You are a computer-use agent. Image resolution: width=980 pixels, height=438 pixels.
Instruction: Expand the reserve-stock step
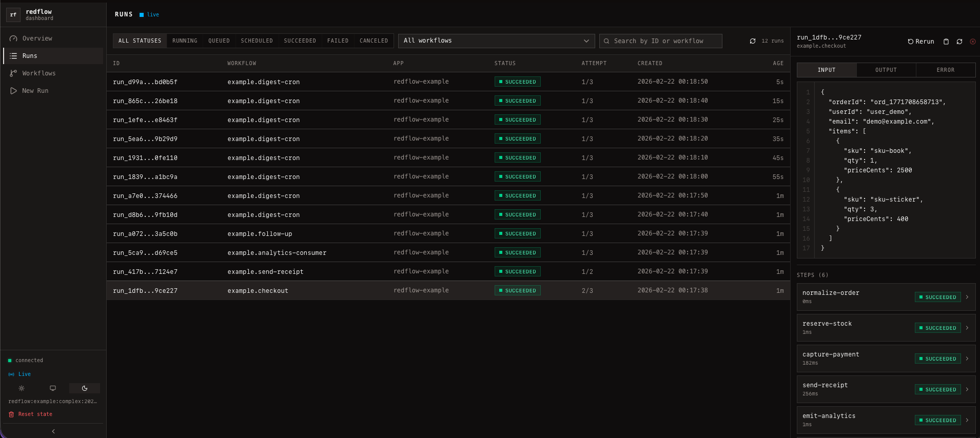886,328
